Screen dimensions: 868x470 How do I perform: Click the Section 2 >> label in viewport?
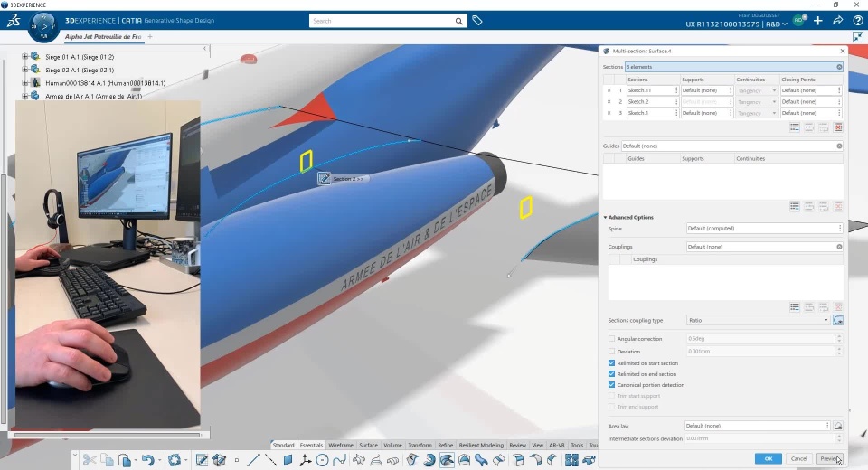coord(349,179)
